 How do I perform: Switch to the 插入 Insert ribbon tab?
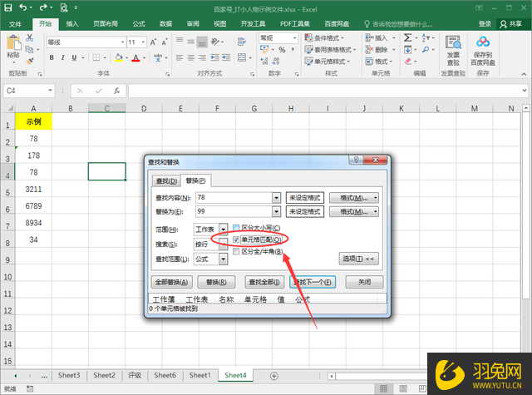[x=72, y=24]
